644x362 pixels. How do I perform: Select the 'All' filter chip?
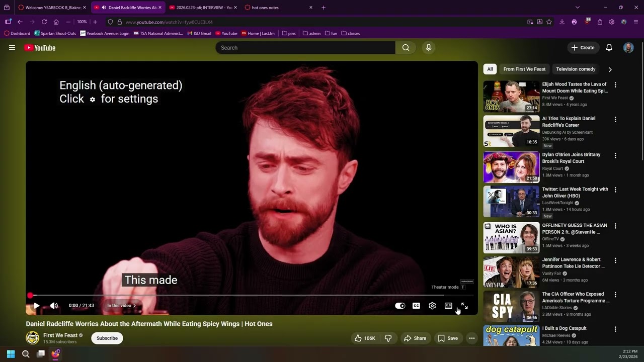click(490, 69)
